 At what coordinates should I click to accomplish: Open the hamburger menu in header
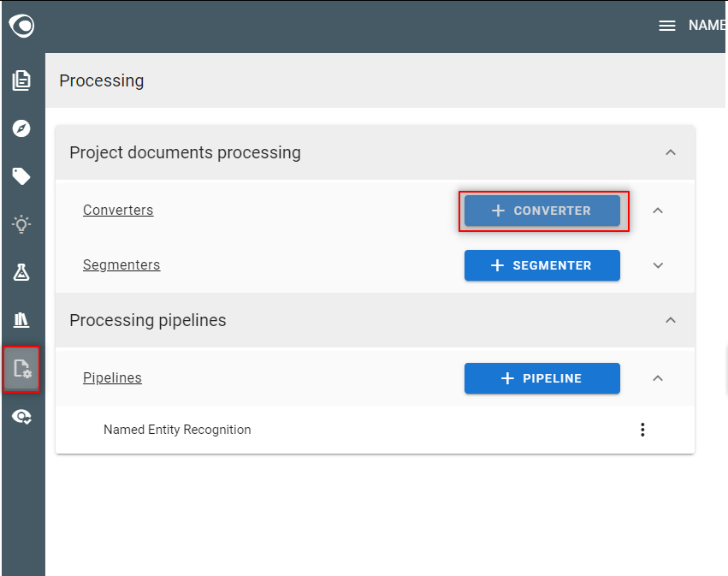(x=667, y=26)
